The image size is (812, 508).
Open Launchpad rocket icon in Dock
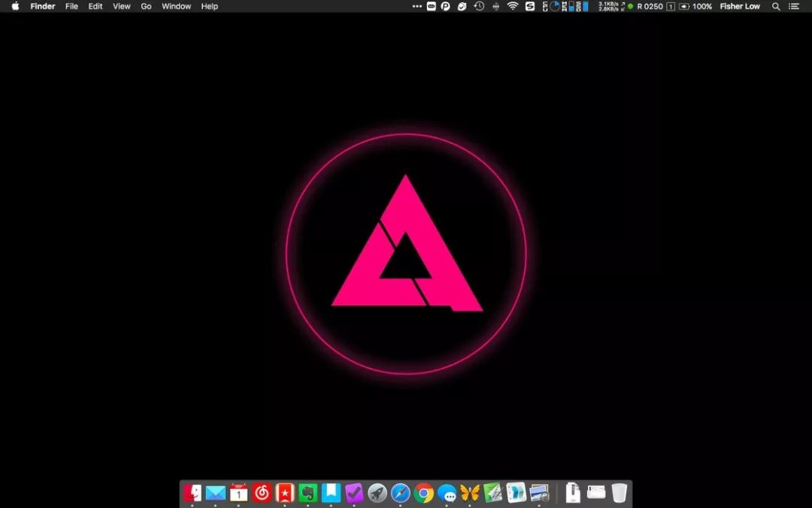(377, 493)
